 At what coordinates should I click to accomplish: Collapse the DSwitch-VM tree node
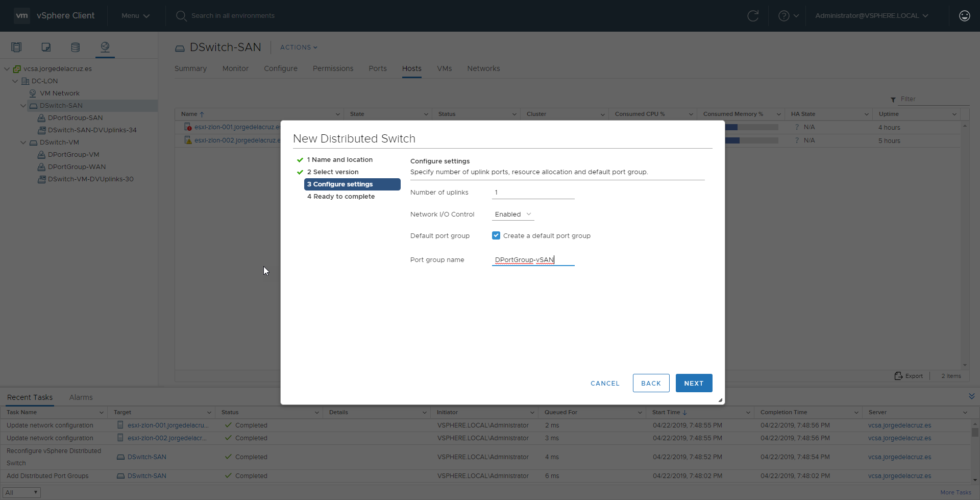point(23,142)
